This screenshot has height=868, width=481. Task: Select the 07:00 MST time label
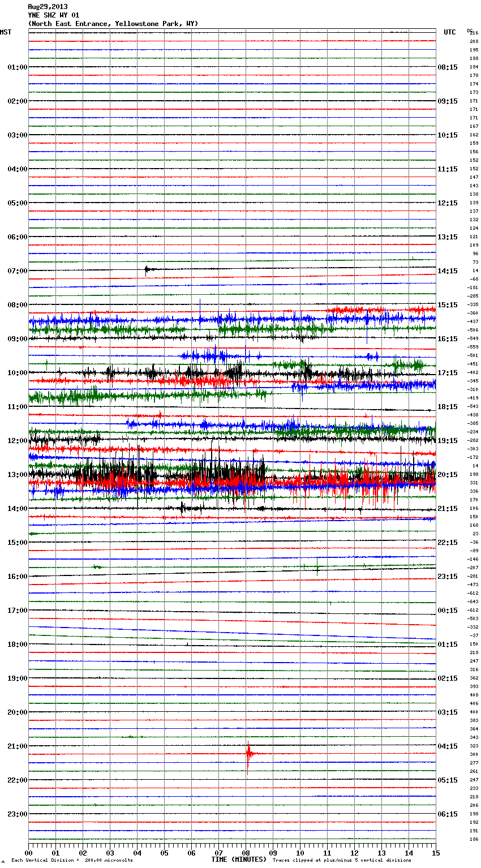click(x=18, y=271)
